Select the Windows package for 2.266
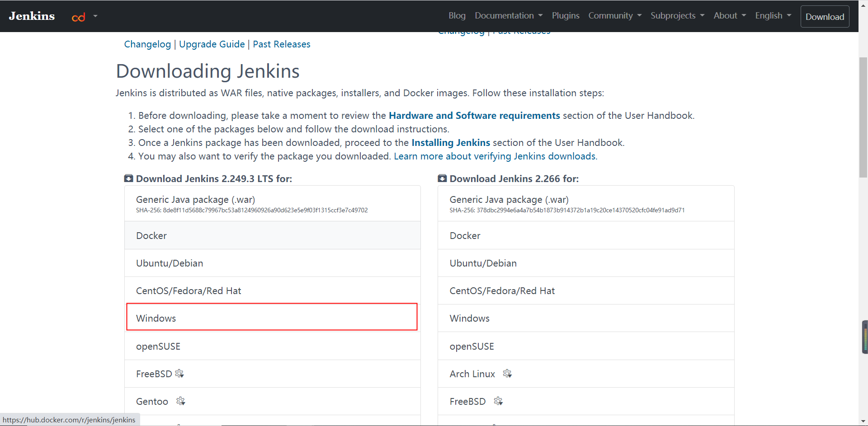Image resolution: width=868 pixels, height=426 pixels. pos(586,318)
